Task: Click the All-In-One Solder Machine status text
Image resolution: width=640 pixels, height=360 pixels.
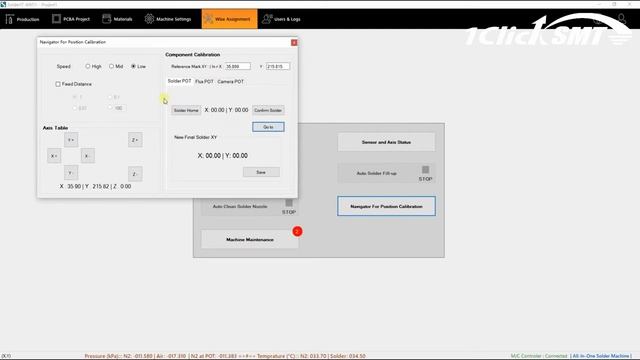Action: pos(601,356)
